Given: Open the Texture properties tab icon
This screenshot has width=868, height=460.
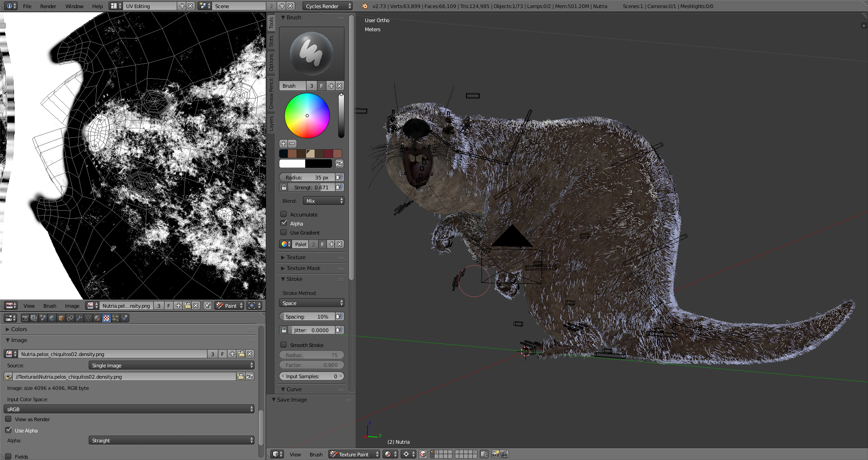Looking at the screenshot, I should pos(106,318).
